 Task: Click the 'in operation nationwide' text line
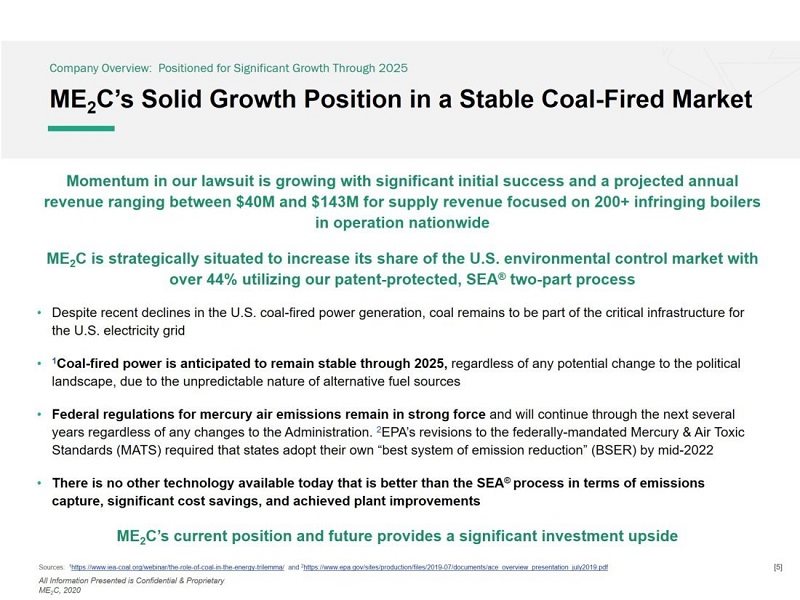(x=402, y=222)
